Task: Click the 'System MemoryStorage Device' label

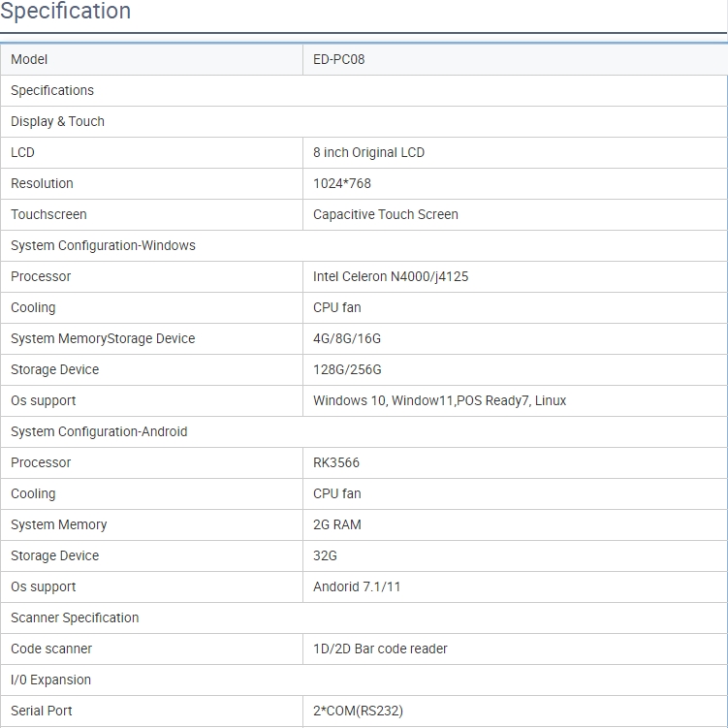Action: (103, 338)
